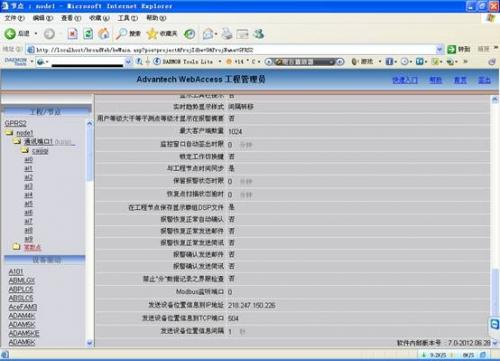Open the ADAM5KE device driver link
This screenshot has width=500, height=361.
pyautogui.click(x=24, y=333)
